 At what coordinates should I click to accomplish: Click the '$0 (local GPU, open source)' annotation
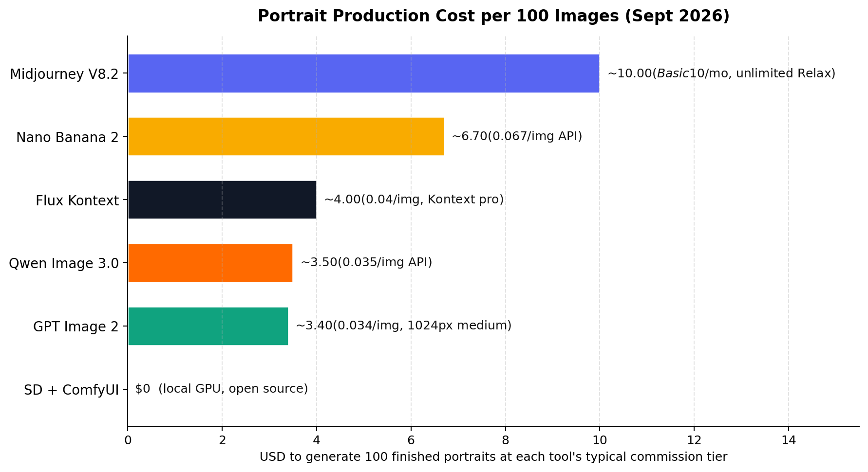pyautogui.click(x=222, y=389)
